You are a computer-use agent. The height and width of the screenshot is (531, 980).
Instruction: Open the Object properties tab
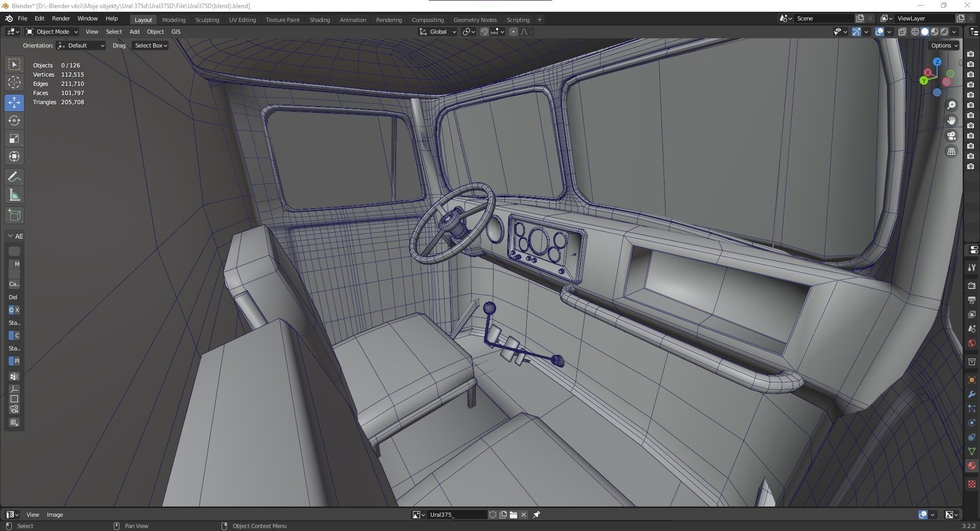971,380
